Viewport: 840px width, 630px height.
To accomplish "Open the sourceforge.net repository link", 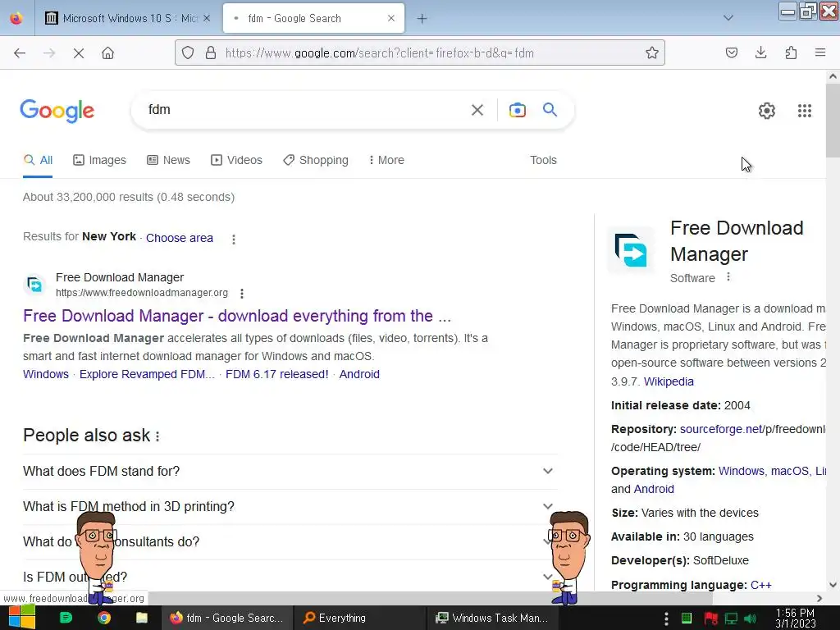I will click(x=721, y=429).
